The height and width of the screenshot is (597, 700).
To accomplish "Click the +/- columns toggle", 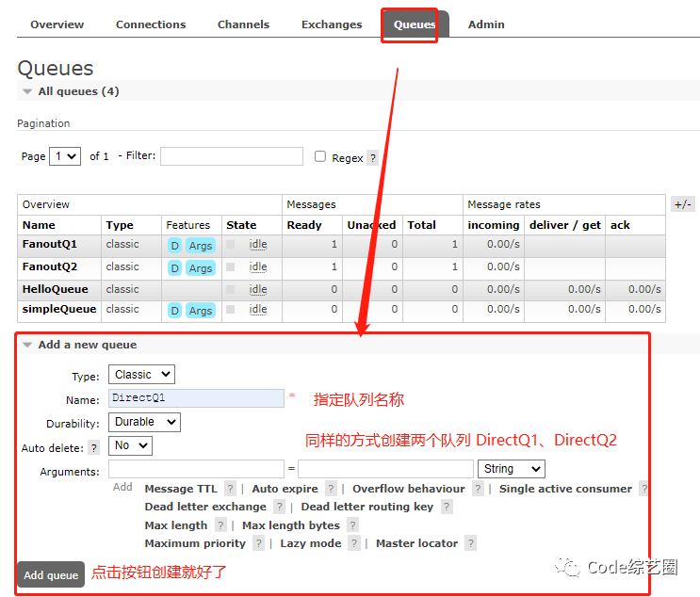I will 683,204.
